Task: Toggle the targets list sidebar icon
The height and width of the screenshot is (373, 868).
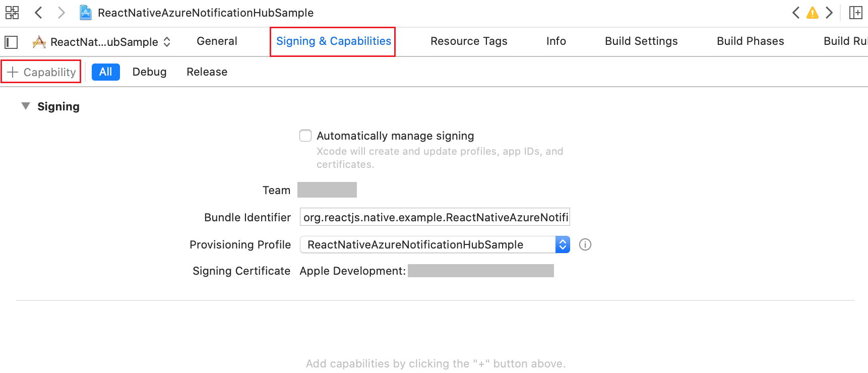Action: 11,42
